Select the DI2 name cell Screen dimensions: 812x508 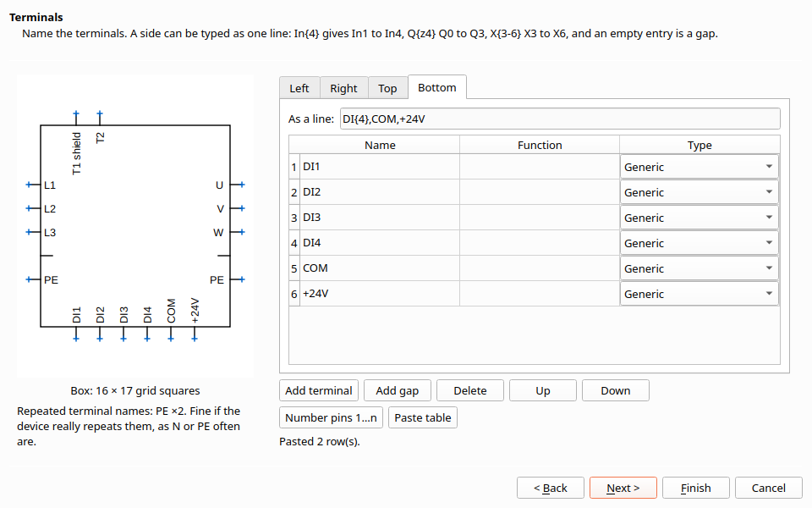pyautogui.click(x=380, y=192)
